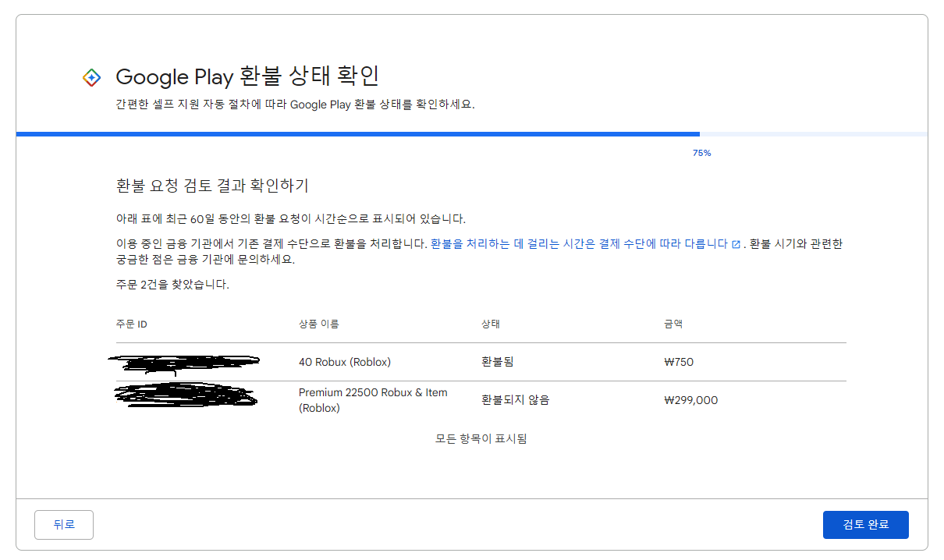Click the sentence about 최근 60일 환불 요청
Screen dimensions: 944x560
click(290, 218)
